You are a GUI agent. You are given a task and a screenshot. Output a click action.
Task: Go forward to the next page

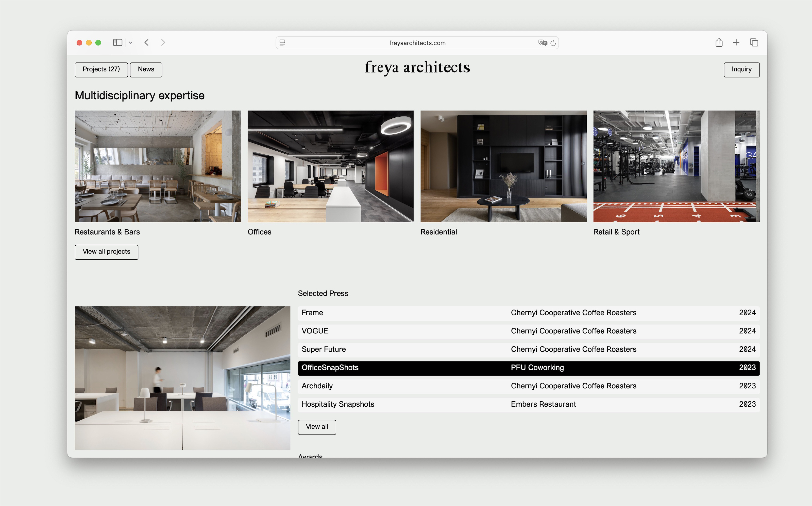163,43
